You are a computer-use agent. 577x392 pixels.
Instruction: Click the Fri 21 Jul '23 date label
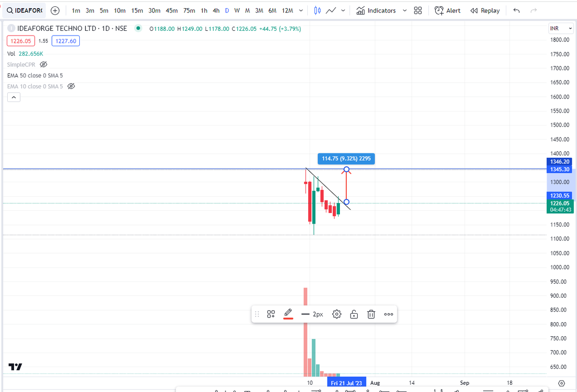click(x=347, y=383)
